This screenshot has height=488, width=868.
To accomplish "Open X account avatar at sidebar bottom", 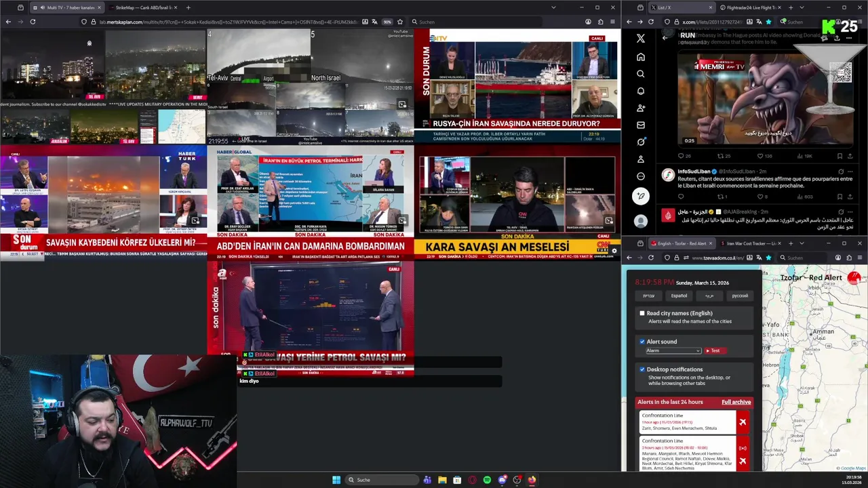I will pos(640,221).
